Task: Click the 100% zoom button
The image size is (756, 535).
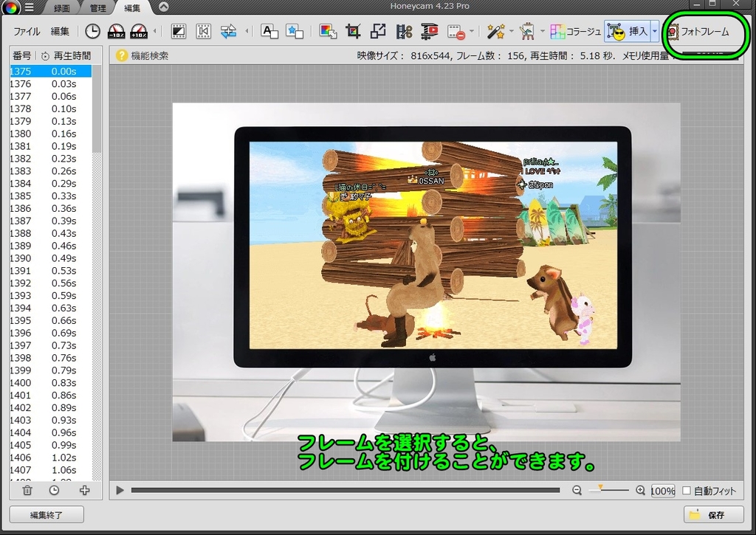Action: (663, 491)
